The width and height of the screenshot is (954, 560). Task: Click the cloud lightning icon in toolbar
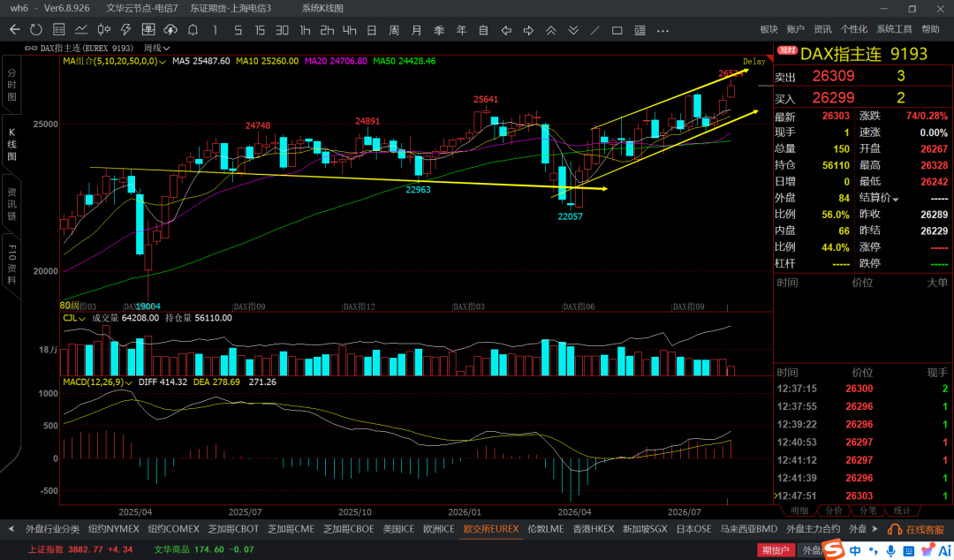click(170, 29)
